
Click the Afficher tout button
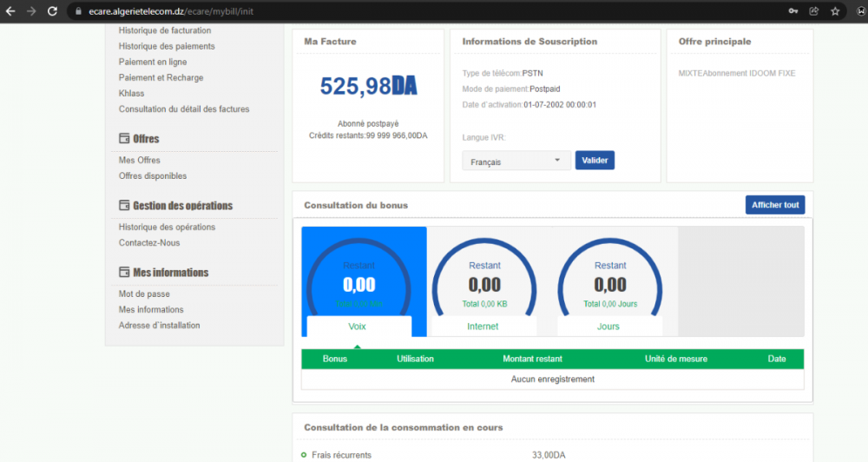pos(774,205)
